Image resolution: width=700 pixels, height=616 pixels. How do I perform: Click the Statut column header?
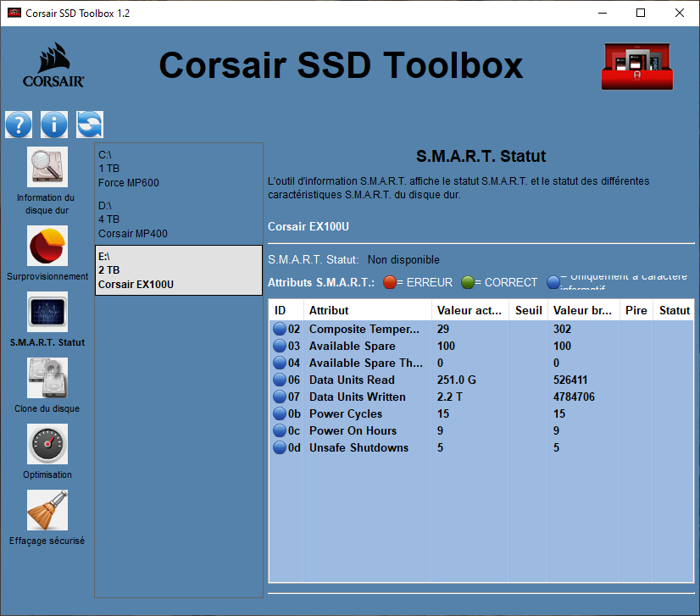point(674,310)
